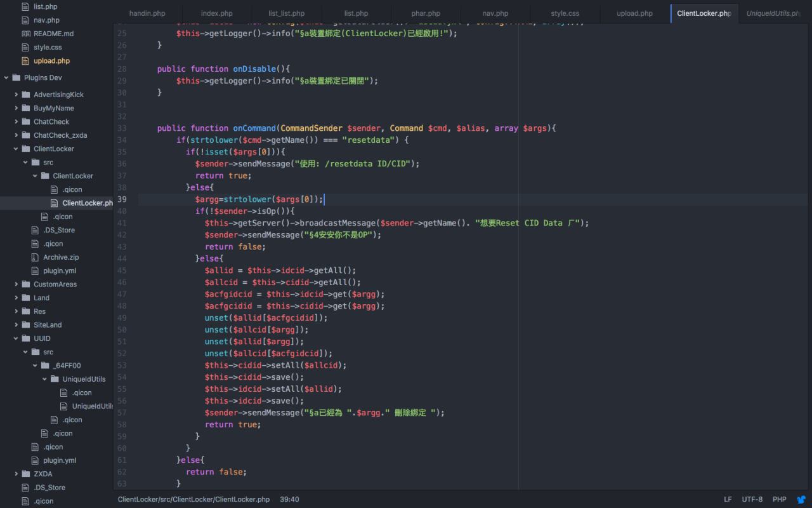Expand the BuyMyName folder
Image resolution: width=812 pixels, height=508 pixels.
coord(16,108)
